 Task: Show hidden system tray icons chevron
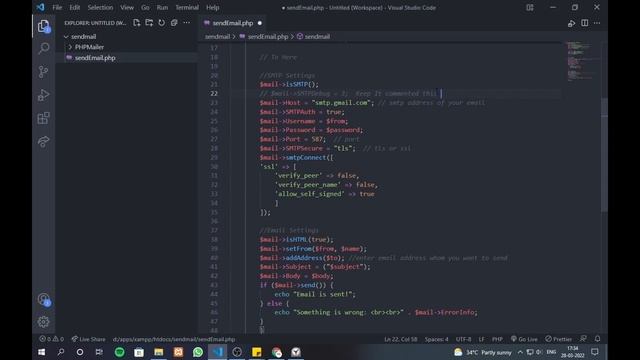point(520,352)
